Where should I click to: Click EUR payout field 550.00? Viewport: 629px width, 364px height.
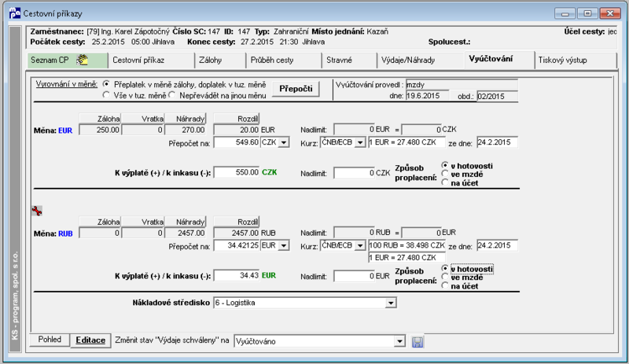(x=237, y=173)
